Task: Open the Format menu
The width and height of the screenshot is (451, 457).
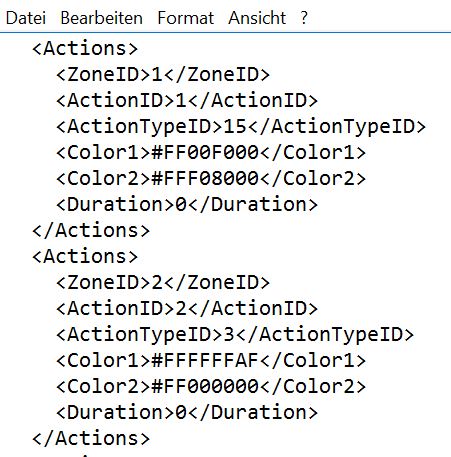Action: [x=186, y=18]
